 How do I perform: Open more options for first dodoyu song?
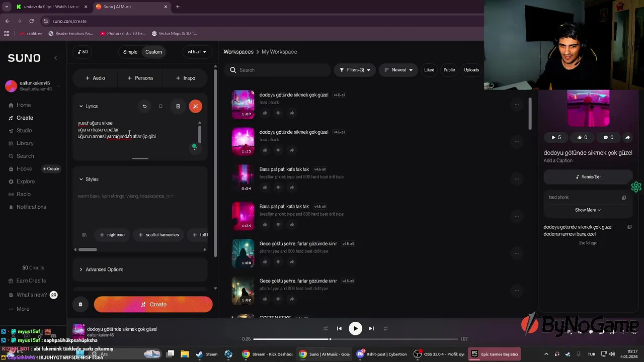tap(516, 105)
